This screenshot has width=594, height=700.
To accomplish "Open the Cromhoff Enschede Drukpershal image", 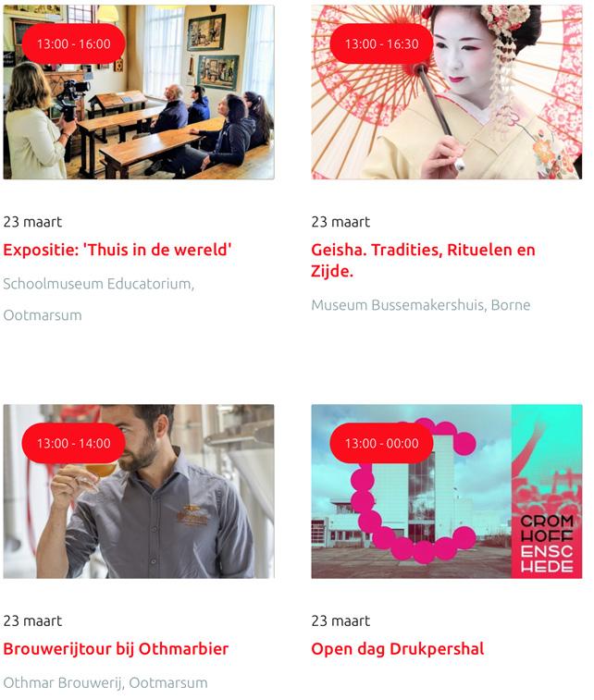I will pos(447,492).
